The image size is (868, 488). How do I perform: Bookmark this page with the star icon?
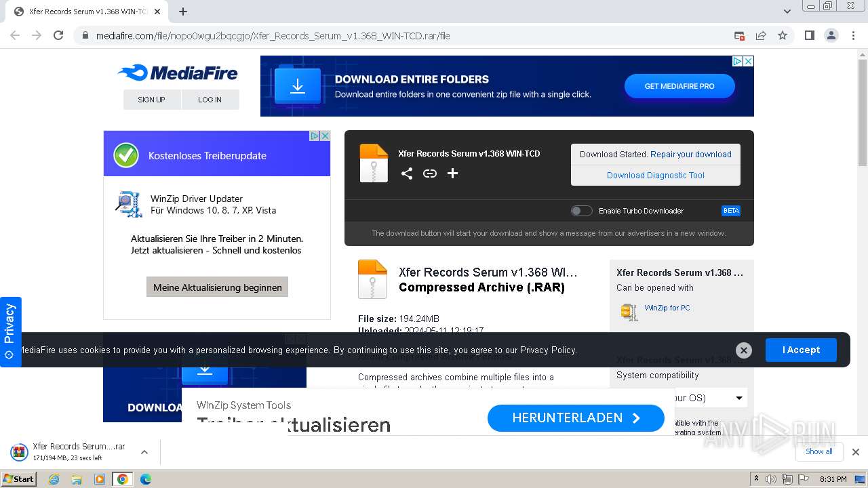click(x=783, y=35)
